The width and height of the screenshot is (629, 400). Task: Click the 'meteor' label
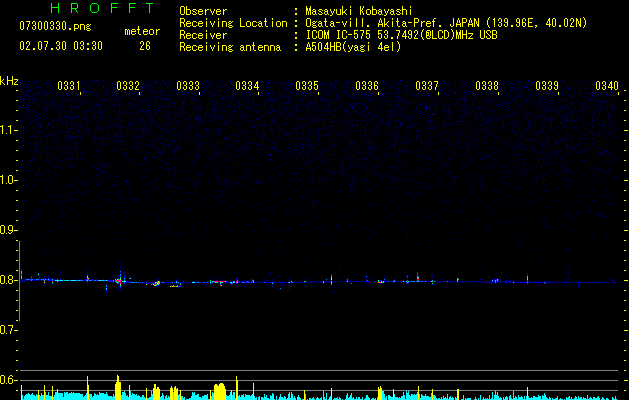pos(142,31)
